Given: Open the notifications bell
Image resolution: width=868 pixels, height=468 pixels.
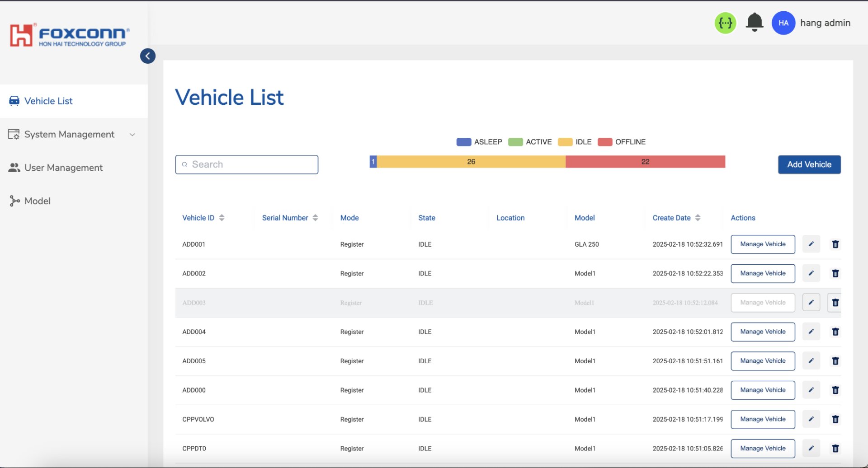Looking at the screenshot, I should point(754,22).
